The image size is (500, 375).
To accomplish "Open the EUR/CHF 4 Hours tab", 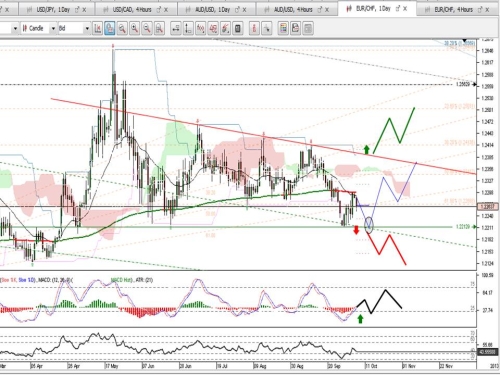I will click(454, 10).
